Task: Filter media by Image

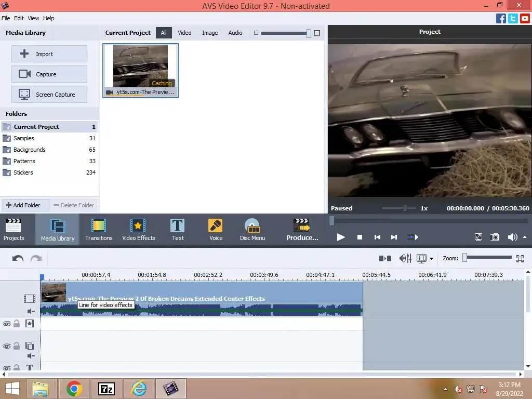Action: pos(210,33)
